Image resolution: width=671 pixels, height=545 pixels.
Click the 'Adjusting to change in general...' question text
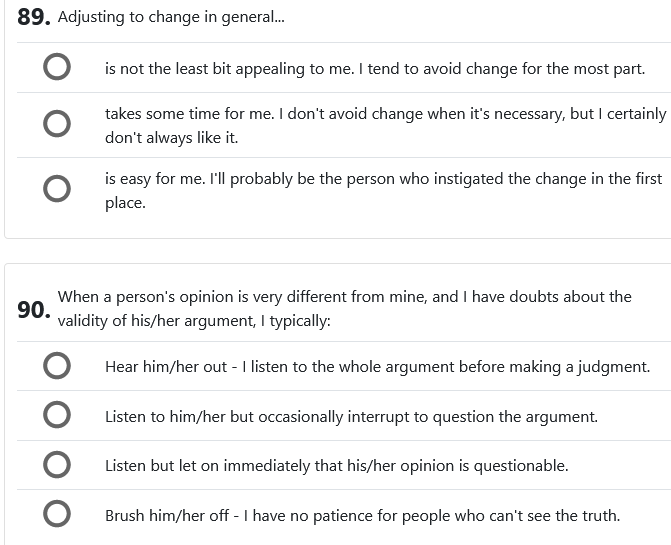[x=171, y=19]
